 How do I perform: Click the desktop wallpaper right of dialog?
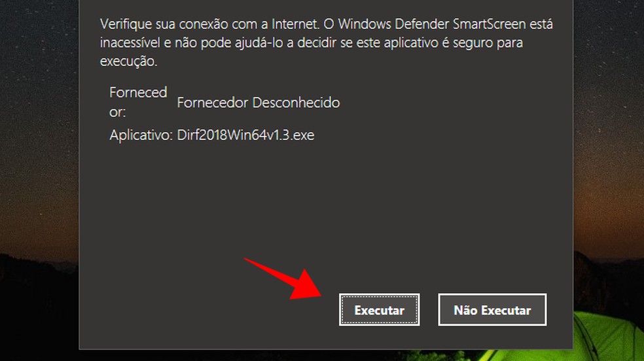point(608,123)
